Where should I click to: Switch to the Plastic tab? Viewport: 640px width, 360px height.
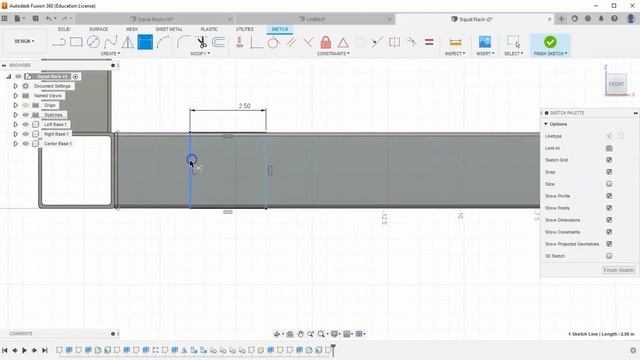click(x=209, y=29)
